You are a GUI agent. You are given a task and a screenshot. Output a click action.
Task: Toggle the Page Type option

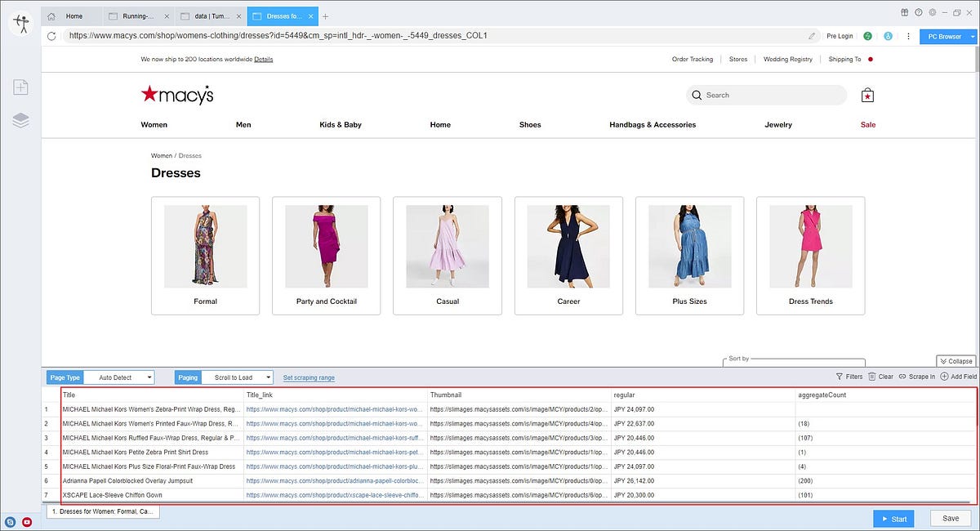pos(65,377)
